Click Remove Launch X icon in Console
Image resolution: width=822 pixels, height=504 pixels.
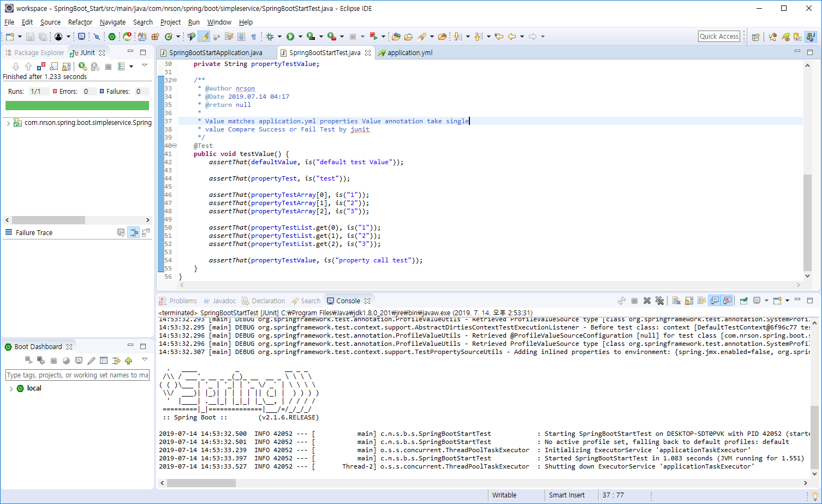point(647,301)
